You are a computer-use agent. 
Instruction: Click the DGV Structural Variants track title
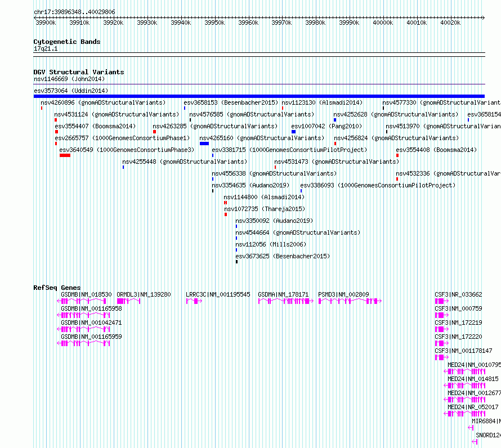click(79, 72)
